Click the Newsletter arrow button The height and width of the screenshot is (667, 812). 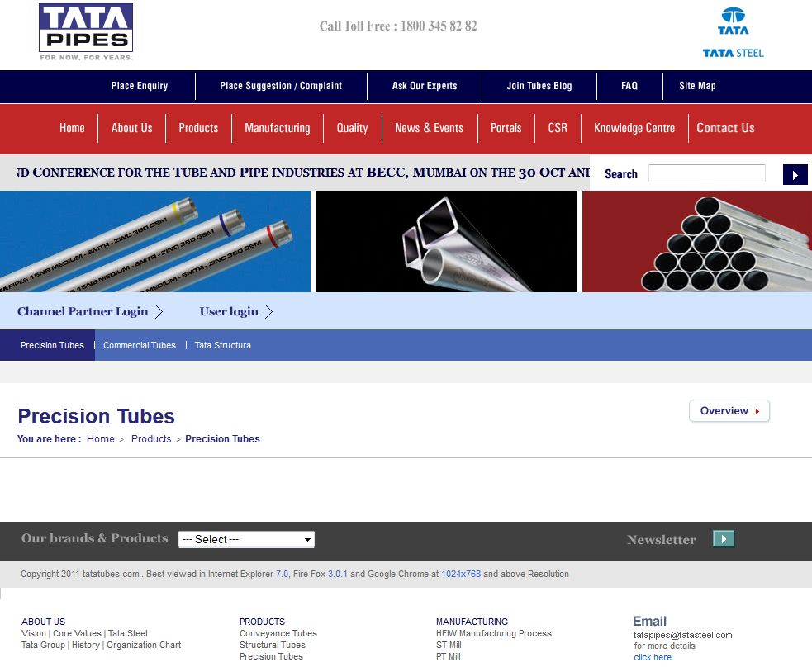[x=723, y=539]
